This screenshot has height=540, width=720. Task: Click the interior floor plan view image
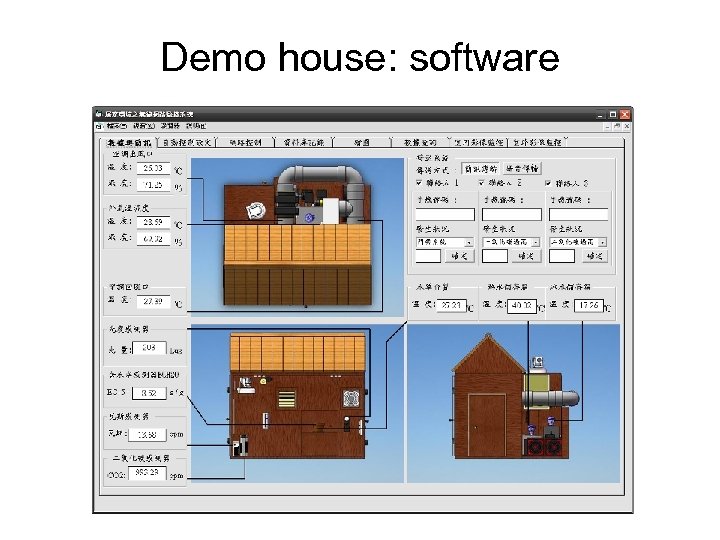pos(298,404)
